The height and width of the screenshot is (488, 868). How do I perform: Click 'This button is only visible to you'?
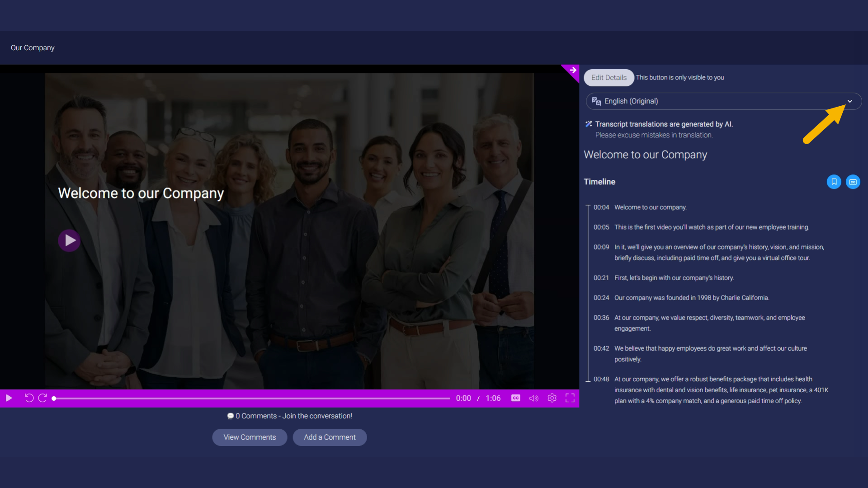[x=680, y=78]
